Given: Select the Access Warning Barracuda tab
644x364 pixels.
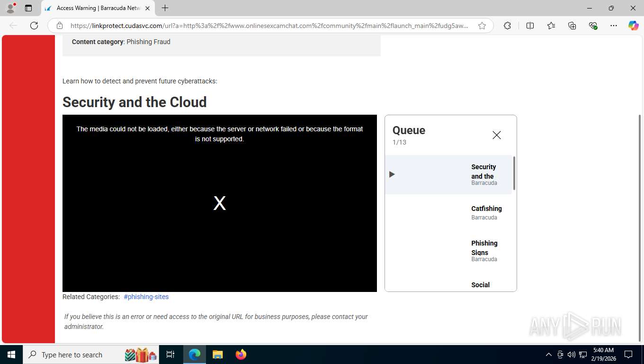Looking at the screenshot, I should pyautogui.click(x=98, y=8).
